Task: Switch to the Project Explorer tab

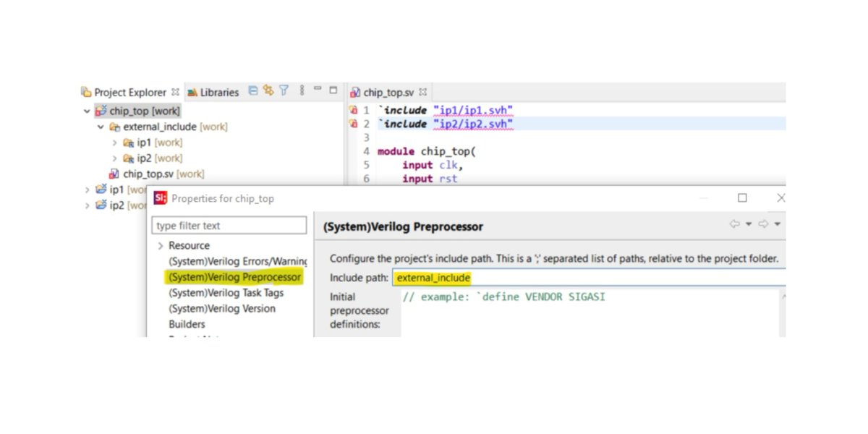Action: [130, 92]
